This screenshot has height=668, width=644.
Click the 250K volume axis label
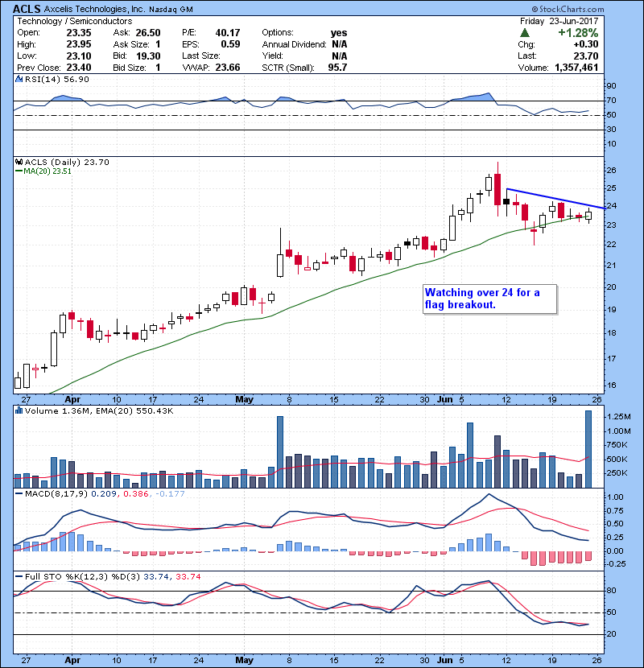coord(617,473)
